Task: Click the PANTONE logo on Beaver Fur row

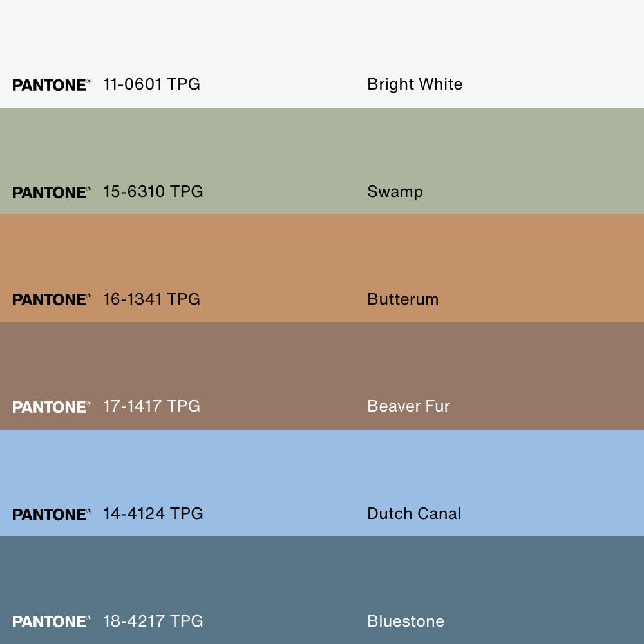Action: click(x=51, y=407)
